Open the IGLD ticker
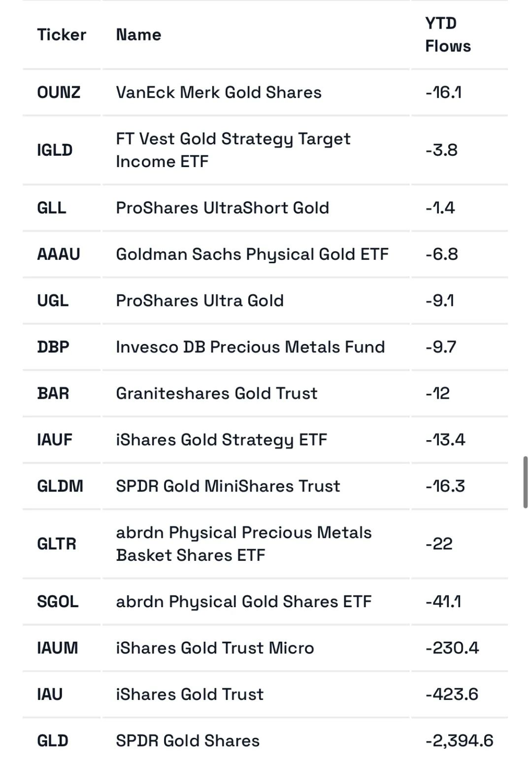The image size is (532, 761). pyautogui.click(x=55, y=150)
